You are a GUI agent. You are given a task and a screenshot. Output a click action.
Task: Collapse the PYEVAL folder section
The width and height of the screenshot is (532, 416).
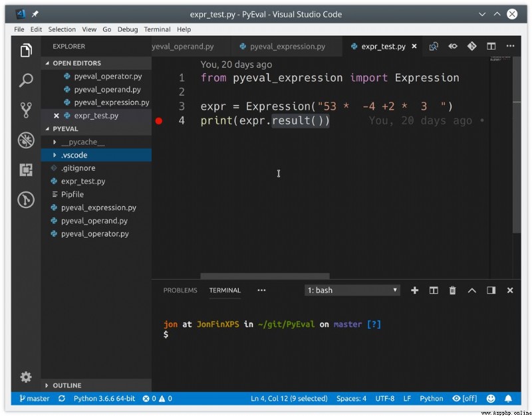click(96, 129)
